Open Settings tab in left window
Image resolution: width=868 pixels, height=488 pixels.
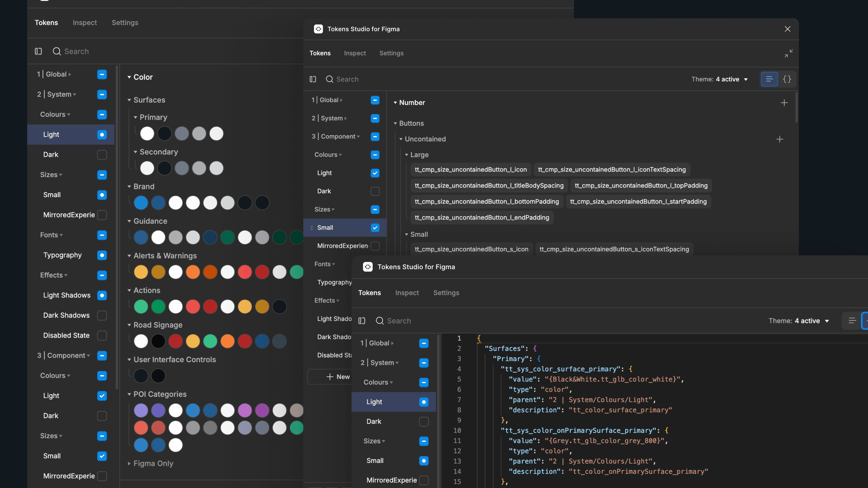(125, 23)
